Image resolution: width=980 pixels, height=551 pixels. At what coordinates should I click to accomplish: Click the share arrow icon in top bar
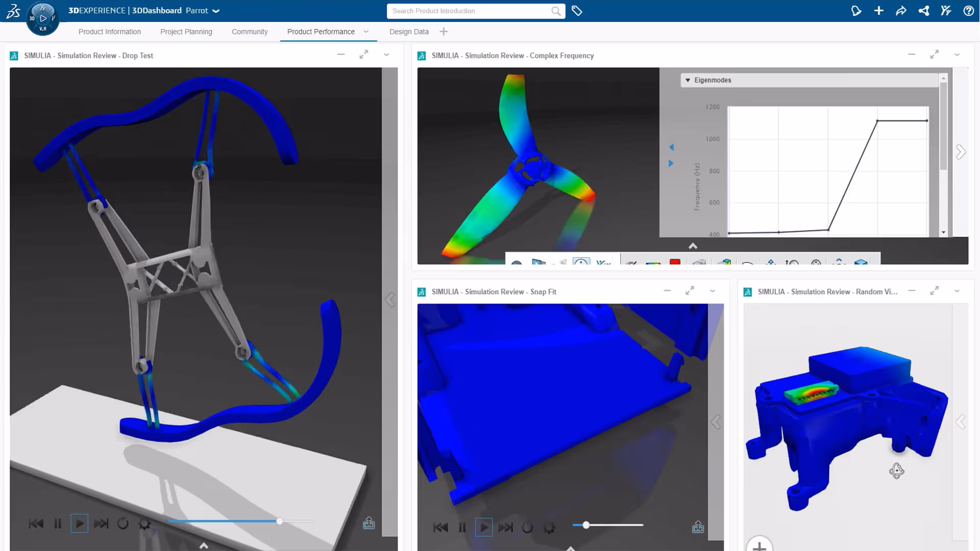click(x=901, y=11)
